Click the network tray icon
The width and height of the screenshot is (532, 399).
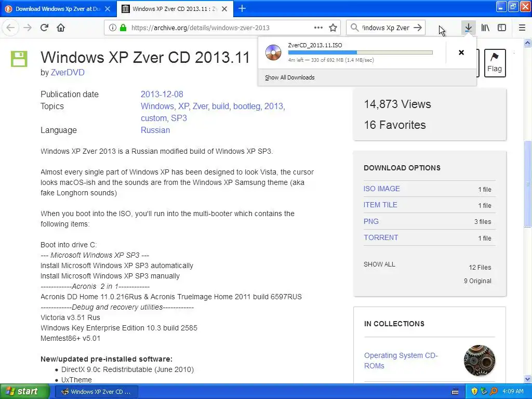pyautogui.click(x=484, y=392)
